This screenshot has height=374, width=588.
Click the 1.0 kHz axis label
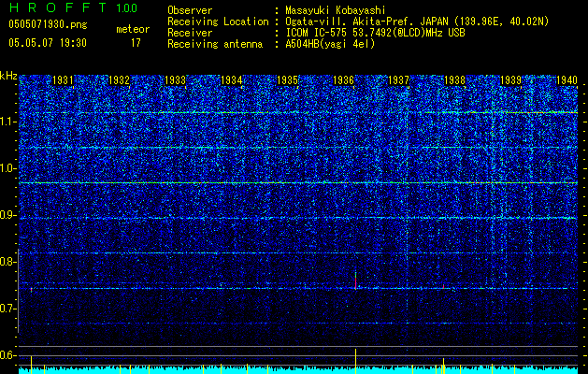(x=7, y=168)
